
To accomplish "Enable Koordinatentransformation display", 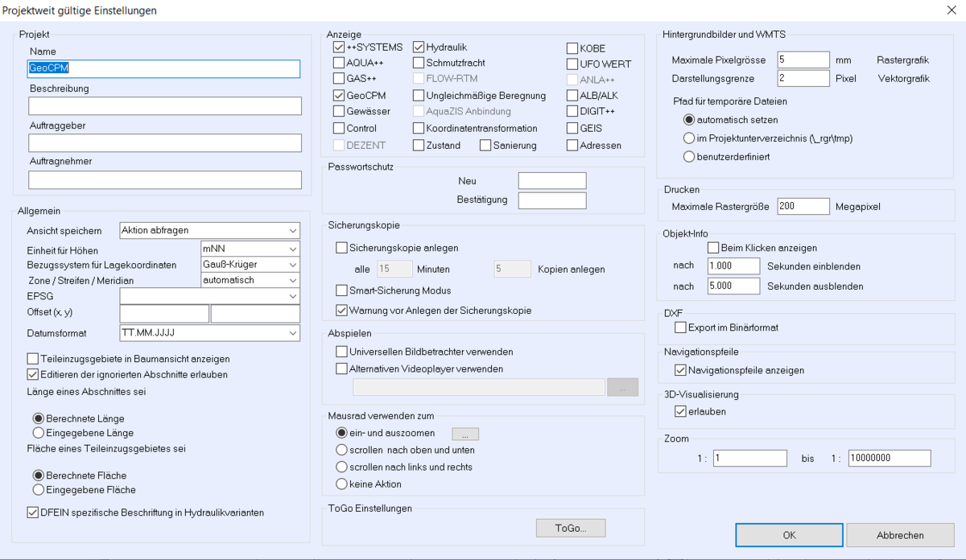I will pos(418,128).
